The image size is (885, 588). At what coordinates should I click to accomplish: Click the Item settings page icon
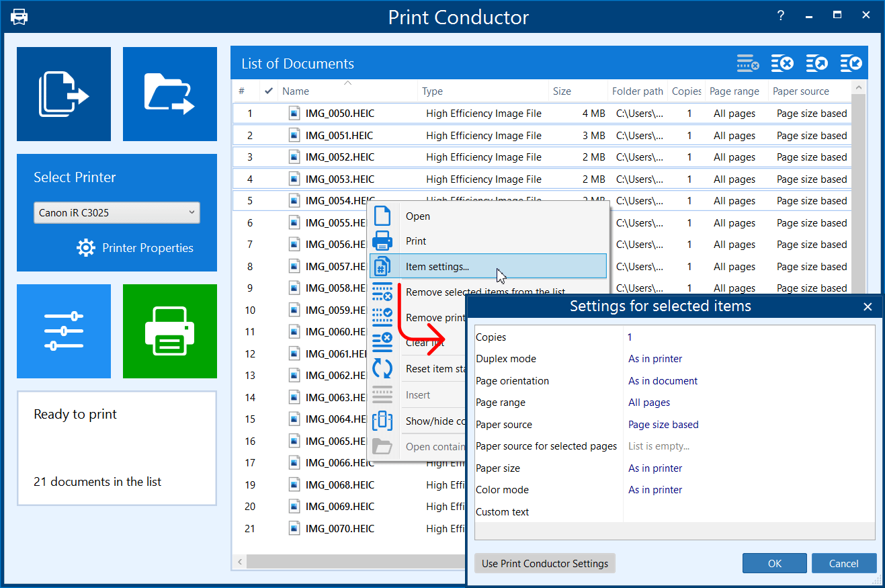[x=382, y=266]
